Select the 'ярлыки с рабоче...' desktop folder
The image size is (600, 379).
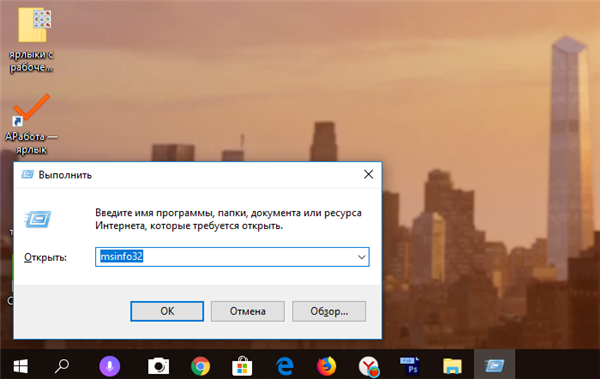coord(31,40)
